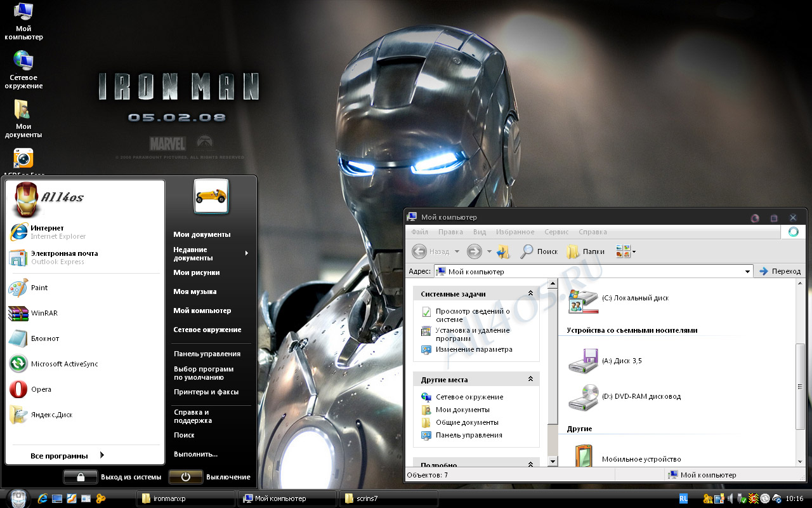Click the Выключение power button
The width and height of the screenshot is (812, 508).
[x=210, y=477]
